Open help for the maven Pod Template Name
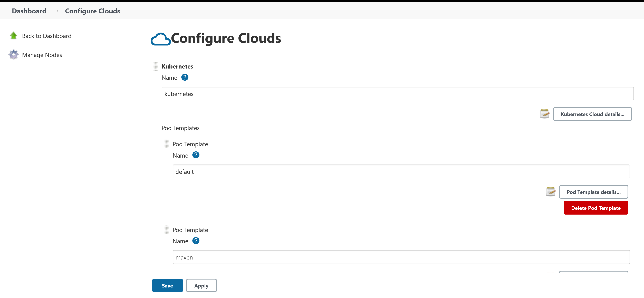 pyautogui.click(x=196, y=241)
